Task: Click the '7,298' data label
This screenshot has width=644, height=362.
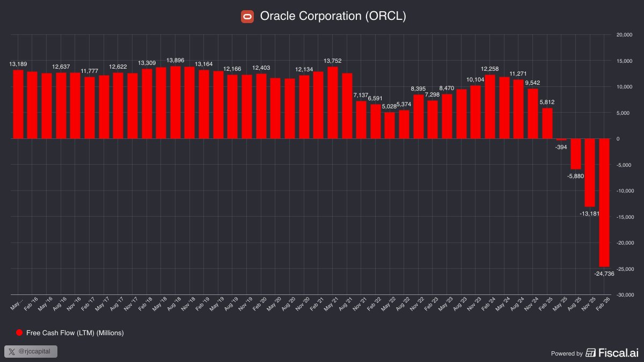Action: (433, 95)
